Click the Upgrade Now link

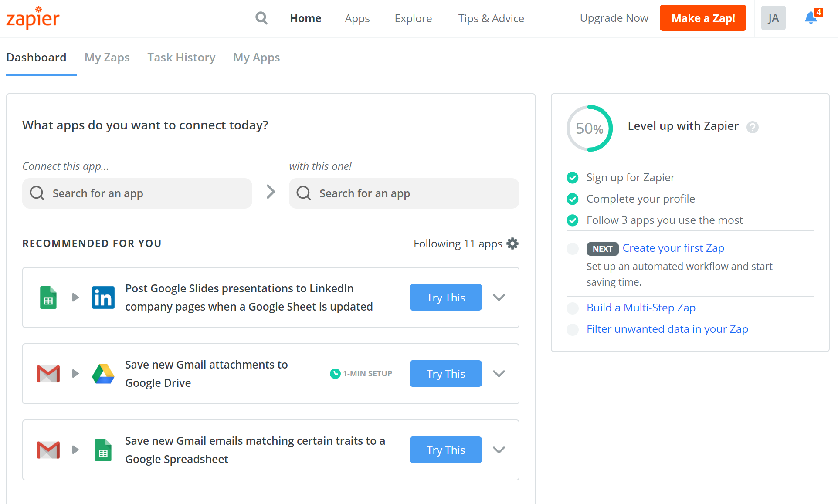(x=614, y=18)
